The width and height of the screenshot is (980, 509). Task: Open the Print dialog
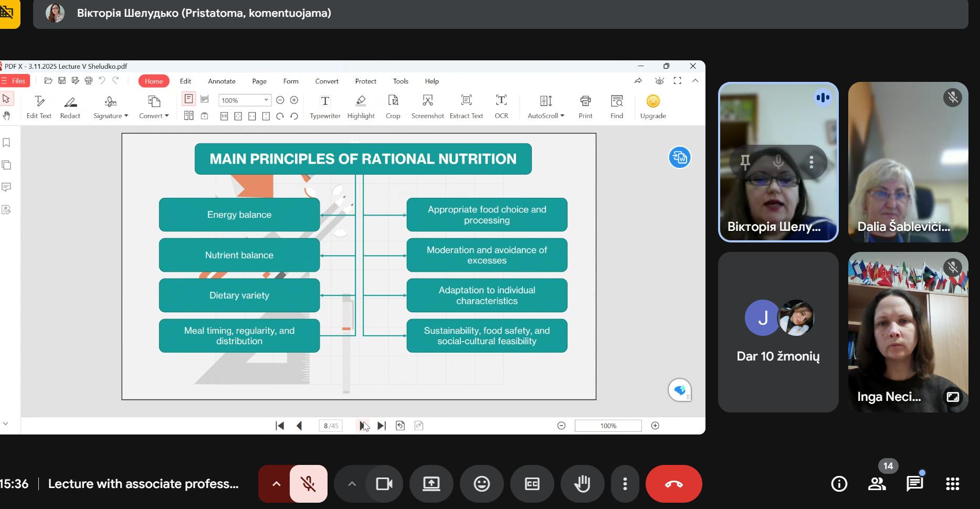pos(585,107)
